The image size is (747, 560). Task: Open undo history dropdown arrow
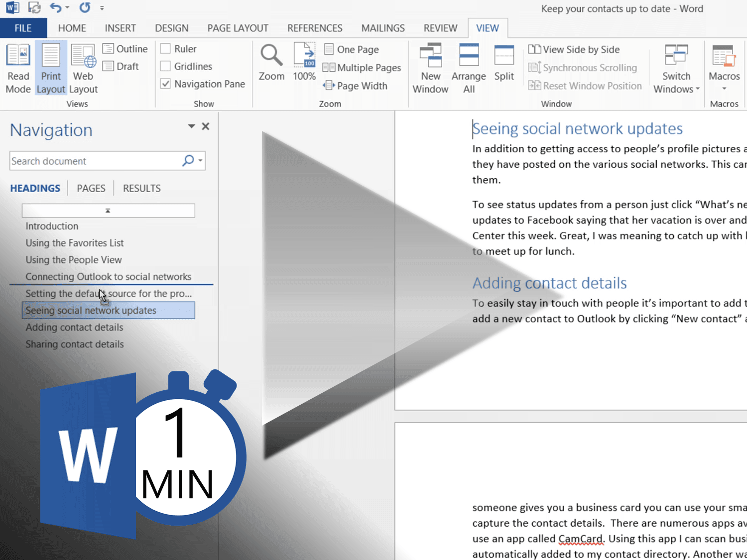67,7
